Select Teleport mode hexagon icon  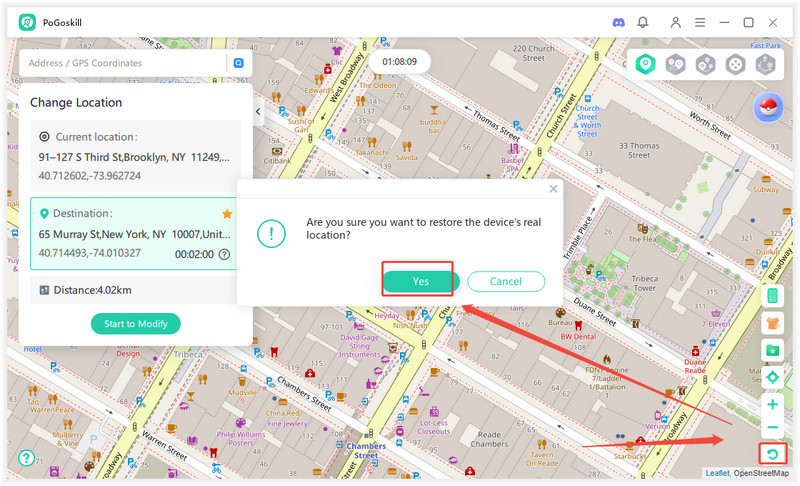[645, 65]
